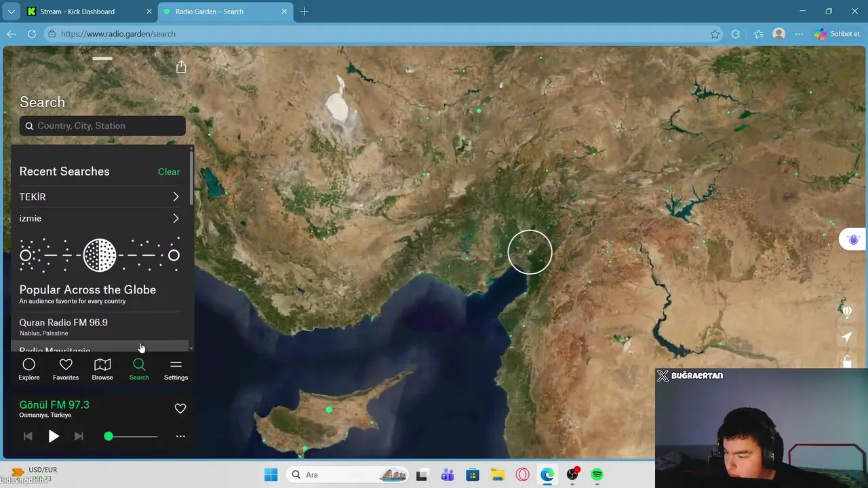868x488 pixels.
Task: Open Opera browser from the taskbar
Action: tap(522, 474)
